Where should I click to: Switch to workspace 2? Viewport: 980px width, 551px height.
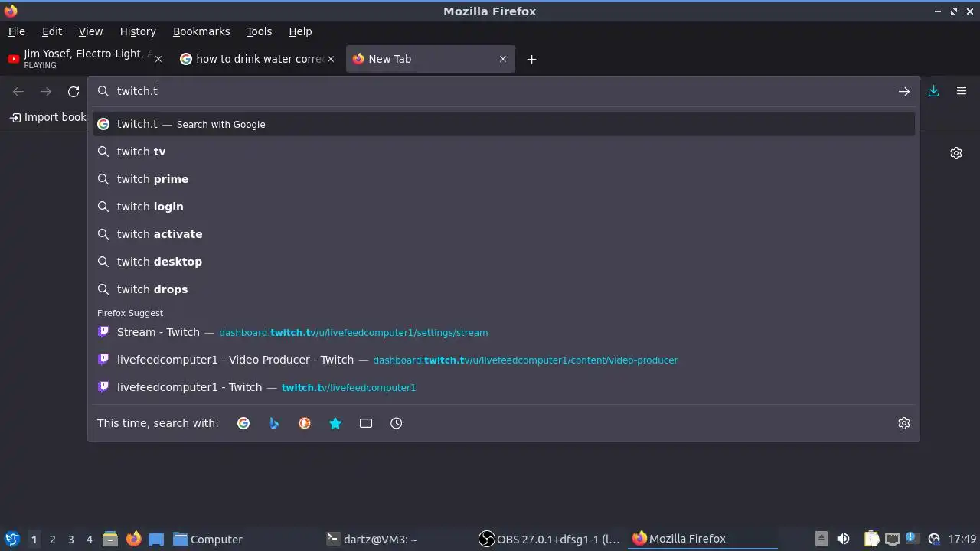[52, 540]
